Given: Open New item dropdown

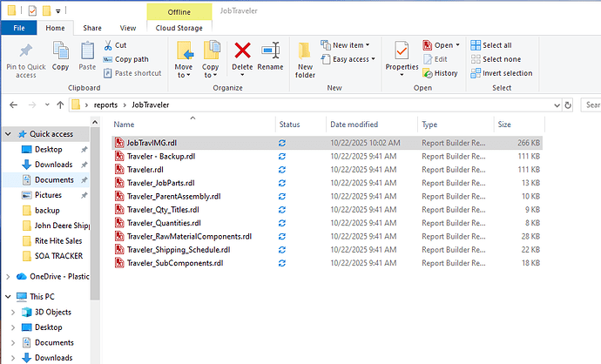Looking at the screenshot, I should (345, 45).
